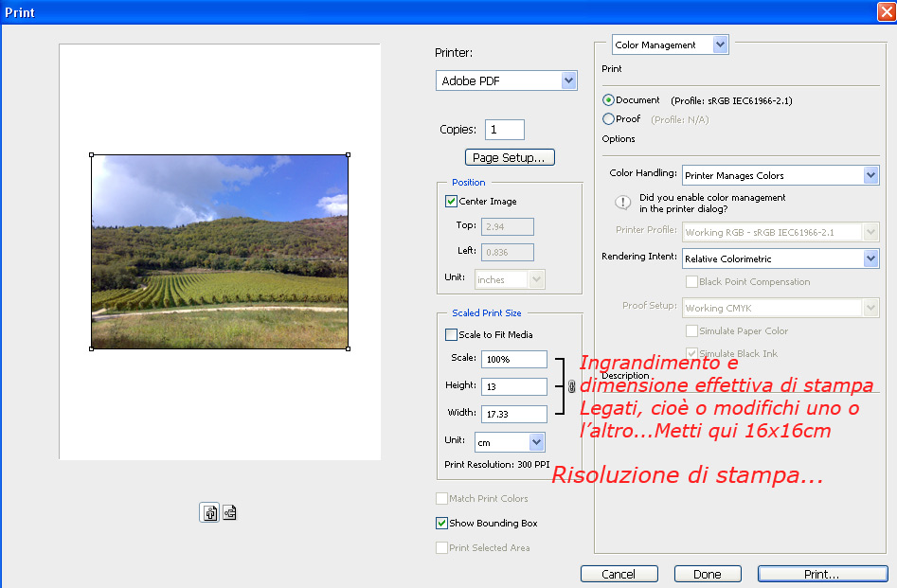Click the top-left bounding box handle
Viewport: 897px width, 588px height.
click(92, 155)
